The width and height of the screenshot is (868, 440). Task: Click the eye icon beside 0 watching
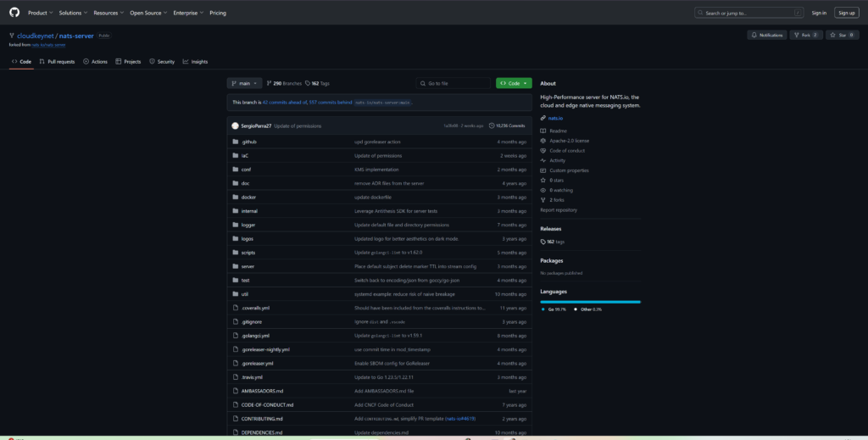[x=543, y=190]
